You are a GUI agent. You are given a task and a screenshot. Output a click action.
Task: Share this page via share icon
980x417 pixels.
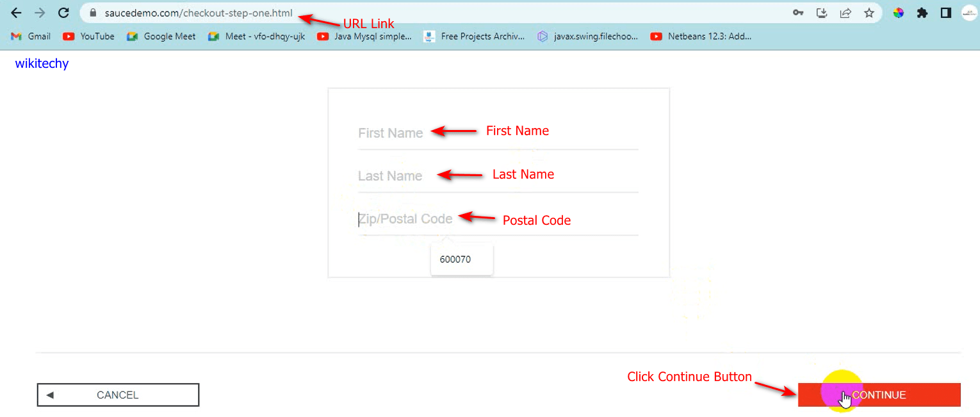[845, 13]
